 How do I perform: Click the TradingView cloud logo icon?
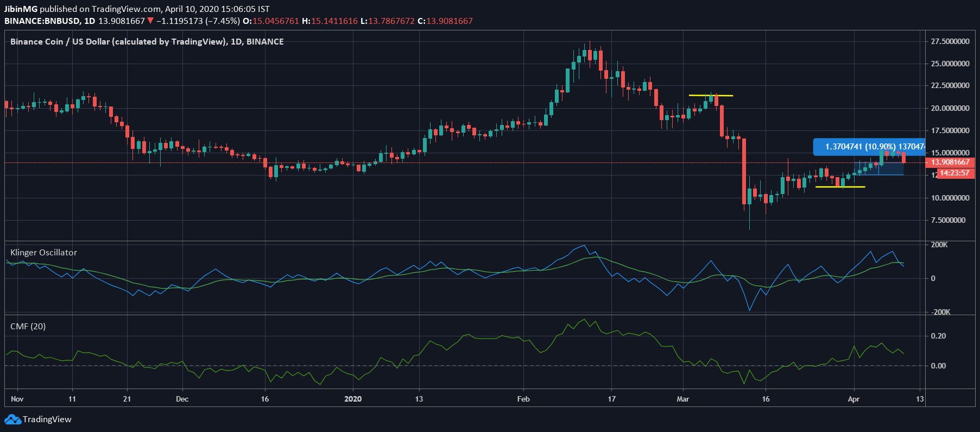pyautogui.click(x=12, y=420)
